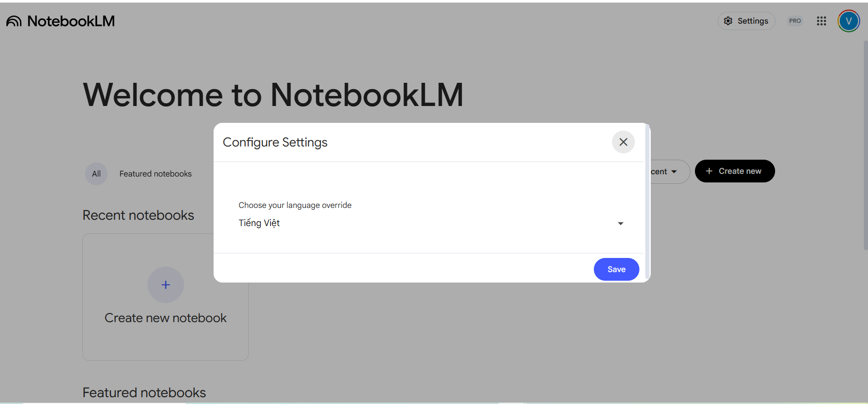Click the plus circle in the notebook card

[x=165, y=285]
